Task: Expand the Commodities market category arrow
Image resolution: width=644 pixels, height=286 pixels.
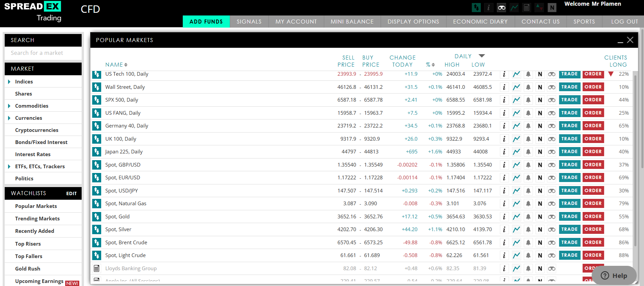Action: pyautogui.click(x=9, y=106)
